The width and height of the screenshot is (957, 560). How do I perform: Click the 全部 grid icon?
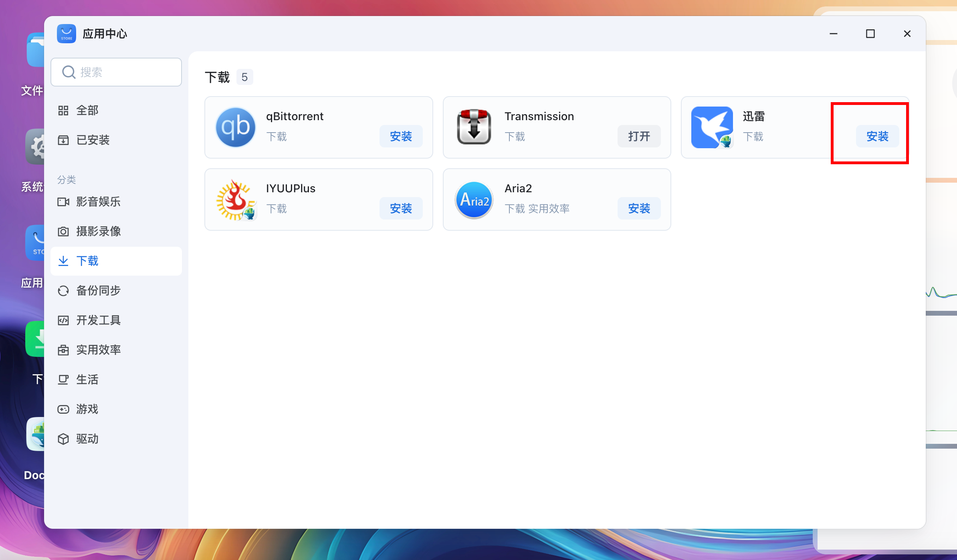coord(63,111)
